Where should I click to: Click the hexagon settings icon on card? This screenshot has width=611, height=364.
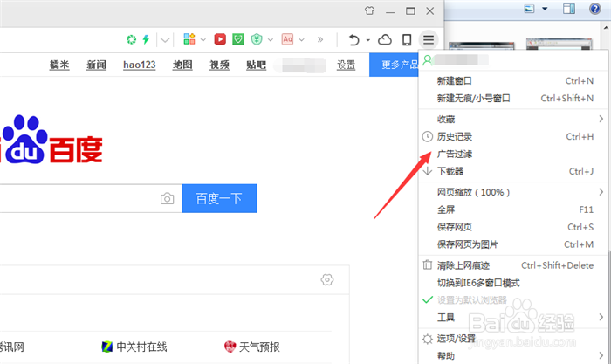[x=327, y=279]
